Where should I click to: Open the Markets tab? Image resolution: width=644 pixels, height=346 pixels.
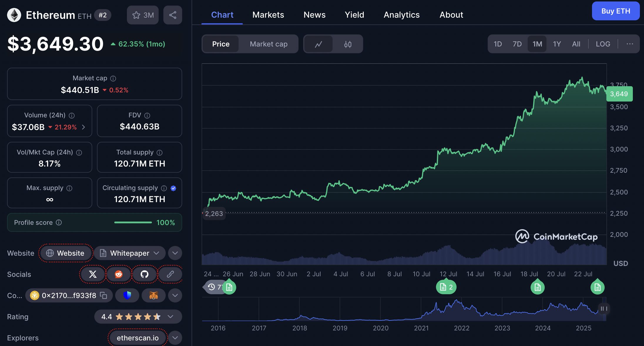pyautogui.click(x=268, y=15)
